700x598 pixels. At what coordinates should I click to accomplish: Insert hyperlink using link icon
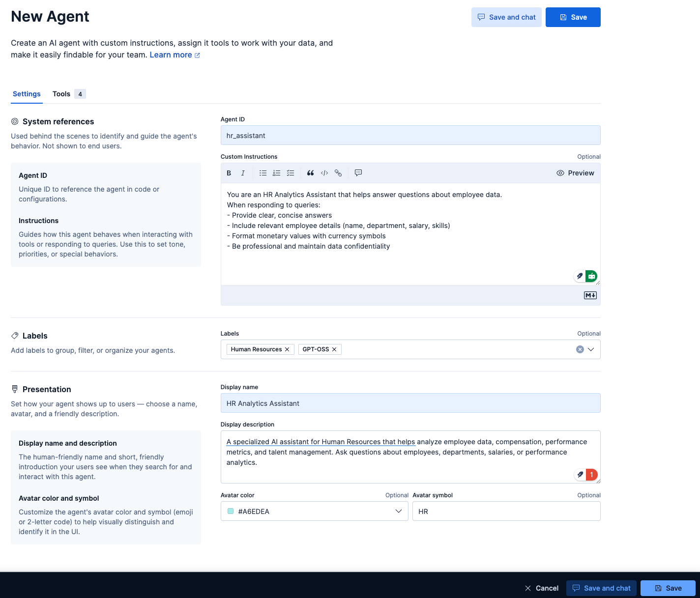click(338, 173)
